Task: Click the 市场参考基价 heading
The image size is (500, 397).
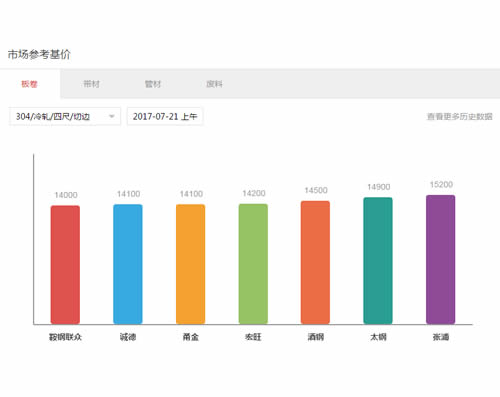Action: coord(39,54)
